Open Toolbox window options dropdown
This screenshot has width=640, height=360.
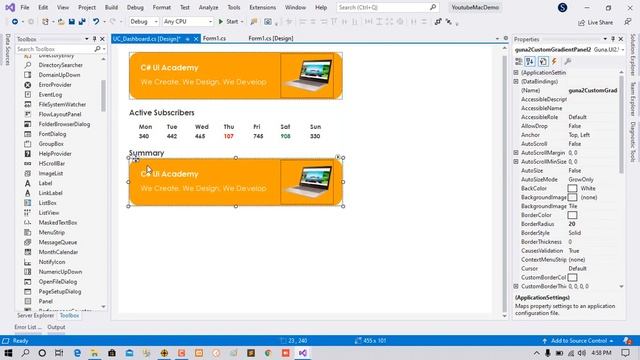(x=87, y=39)
